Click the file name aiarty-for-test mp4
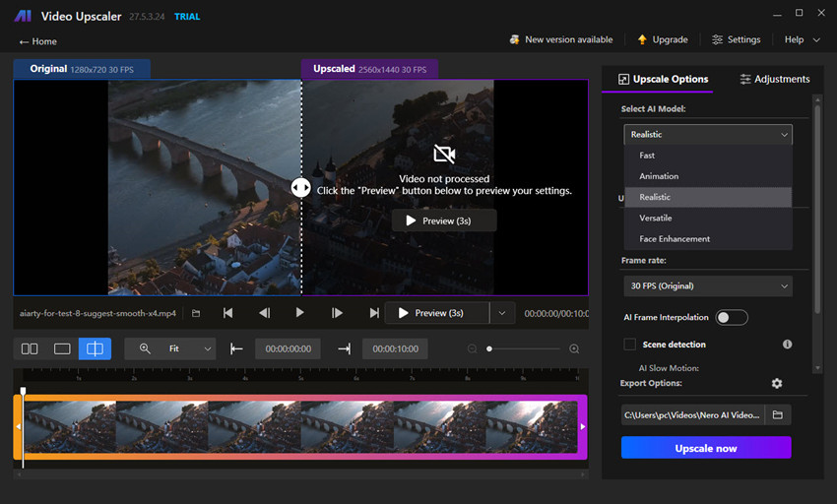Viewport: 837px width, 504px height. 97,313
